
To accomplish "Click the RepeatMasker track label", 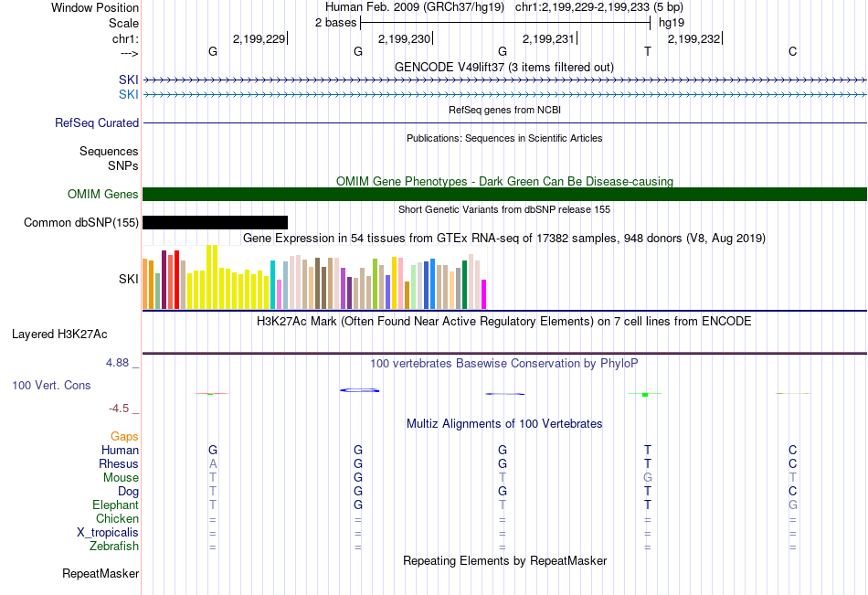I will click(x=101, y=573).
